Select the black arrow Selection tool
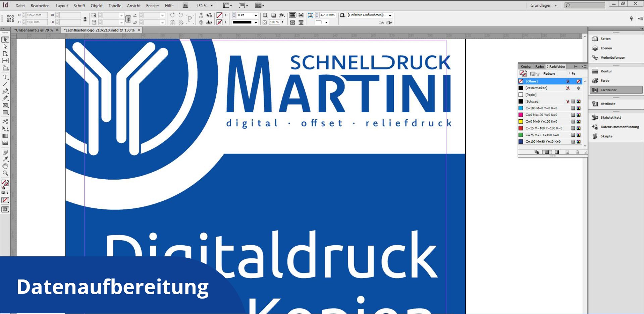The image size is (644, 314). point(5,40)
